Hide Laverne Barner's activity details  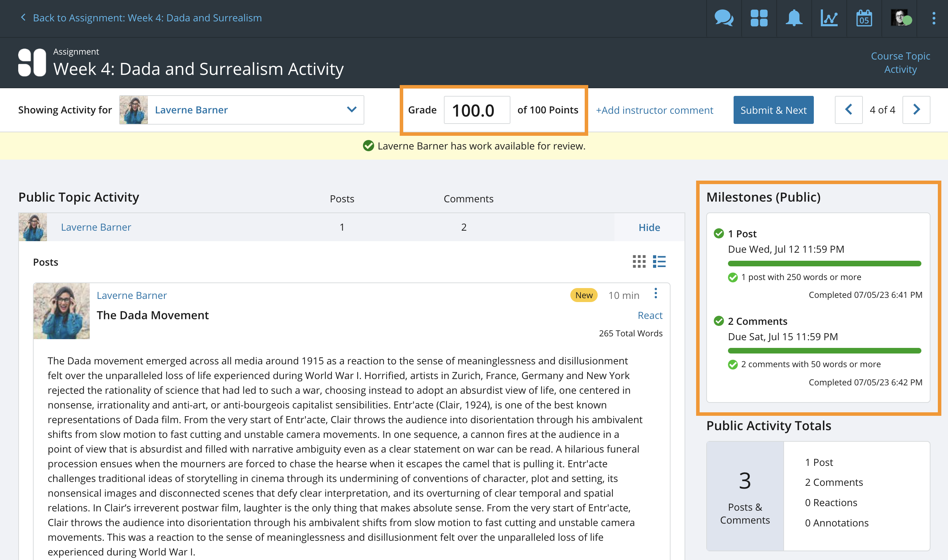coord(649,227)
